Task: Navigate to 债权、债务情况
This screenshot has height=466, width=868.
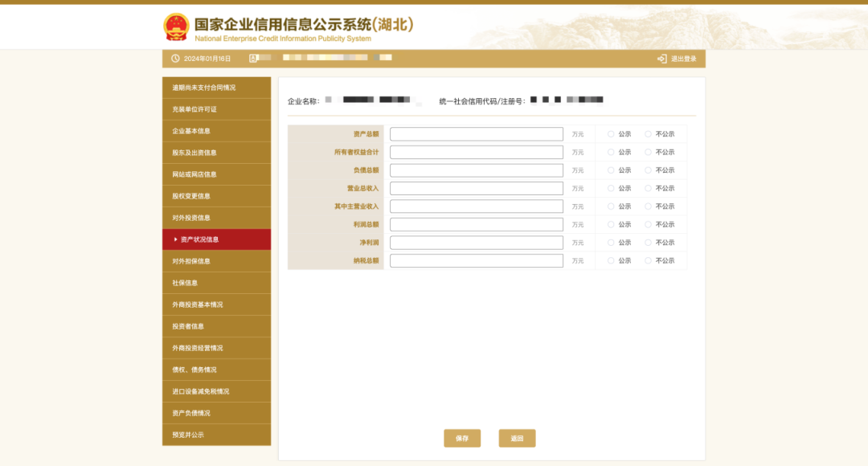Action: (x=216, y=370)
